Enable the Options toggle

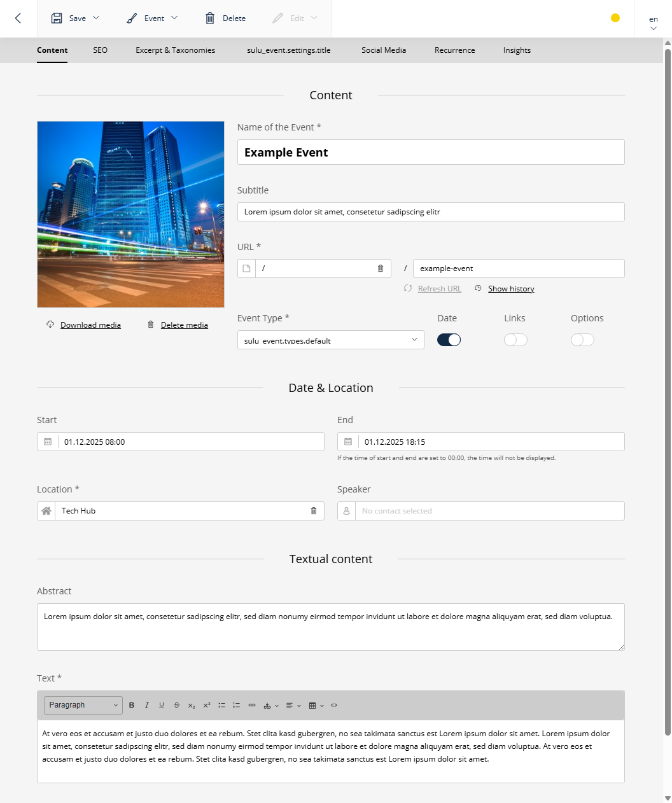[582, 340]
